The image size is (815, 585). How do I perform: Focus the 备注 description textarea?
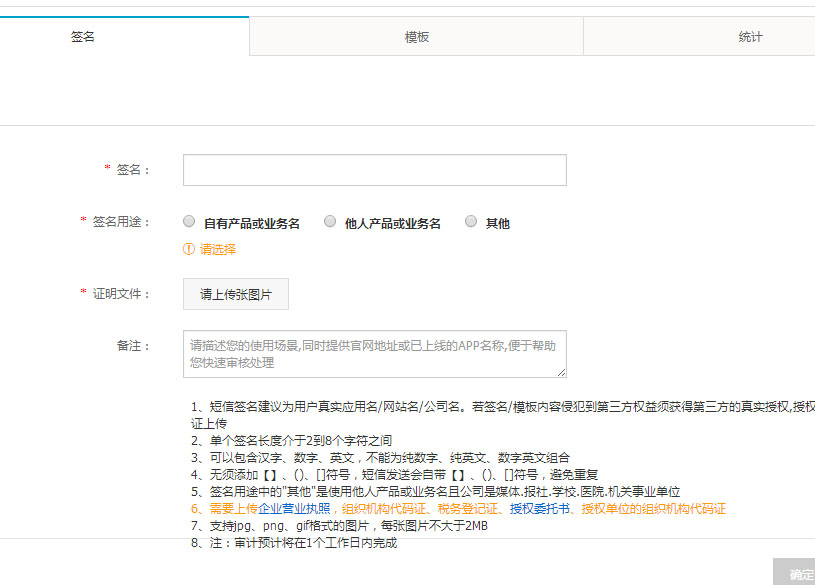pyautogui.click(x=374, y=353)
